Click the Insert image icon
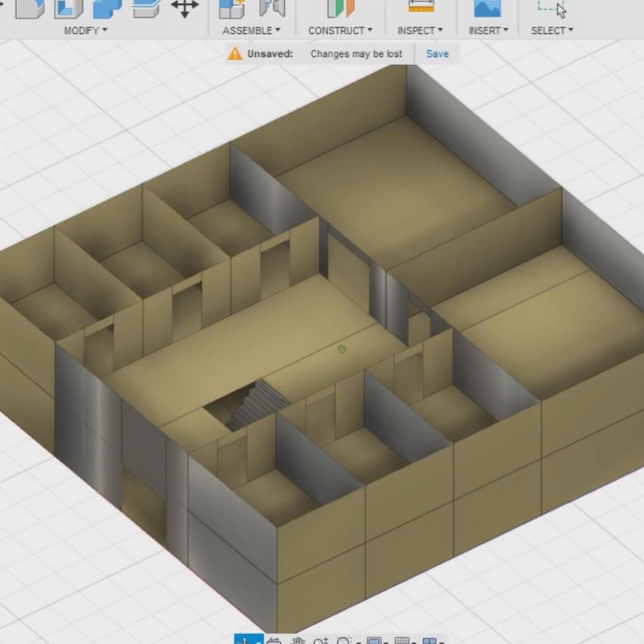 pyautogui.click(x=487, y=9)
